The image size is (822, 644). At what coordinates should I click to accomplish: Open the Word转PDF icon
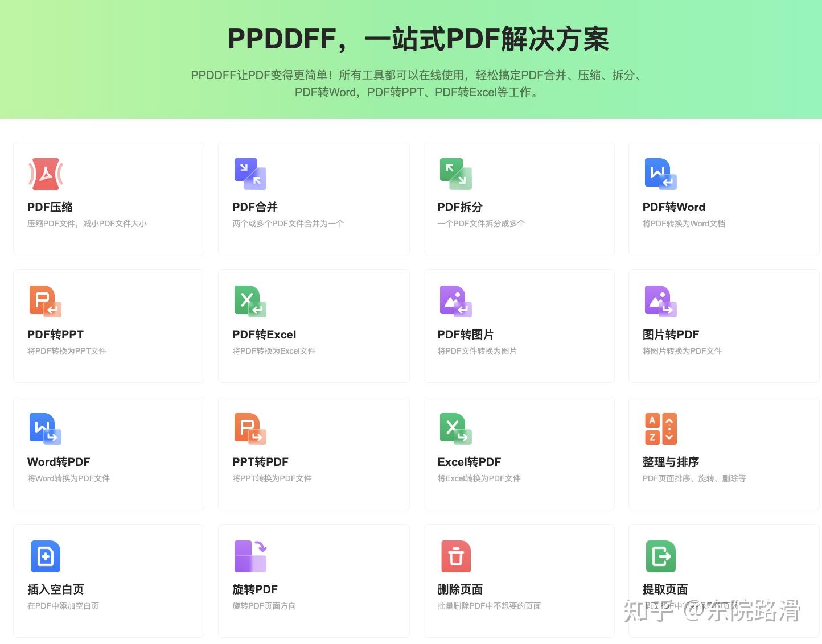point(45,429)
